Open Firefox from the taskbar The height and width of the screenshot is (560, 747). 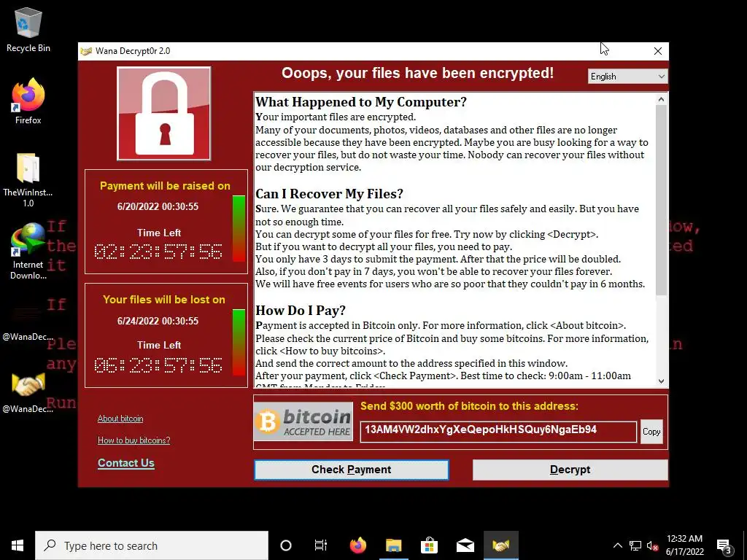click(357, 545)
